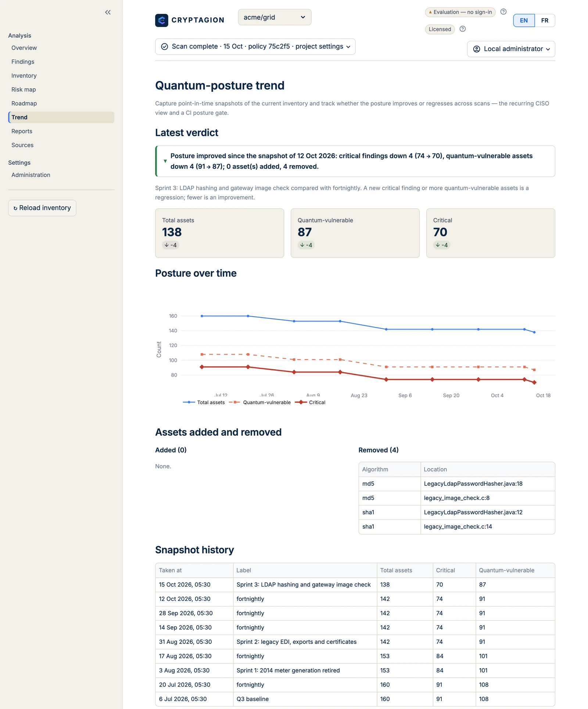
Task: Click the green triangle on the verdict banner
Action: (x=165, y=161)
